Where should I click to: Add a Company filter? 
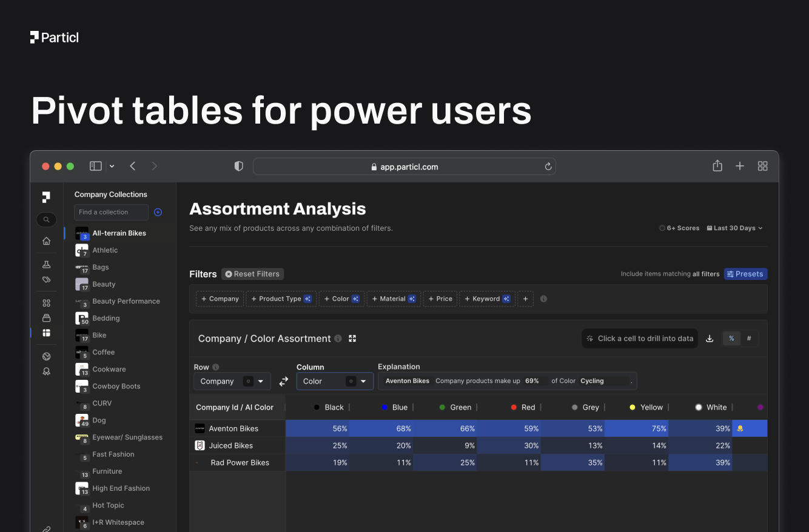click(220, 299)
